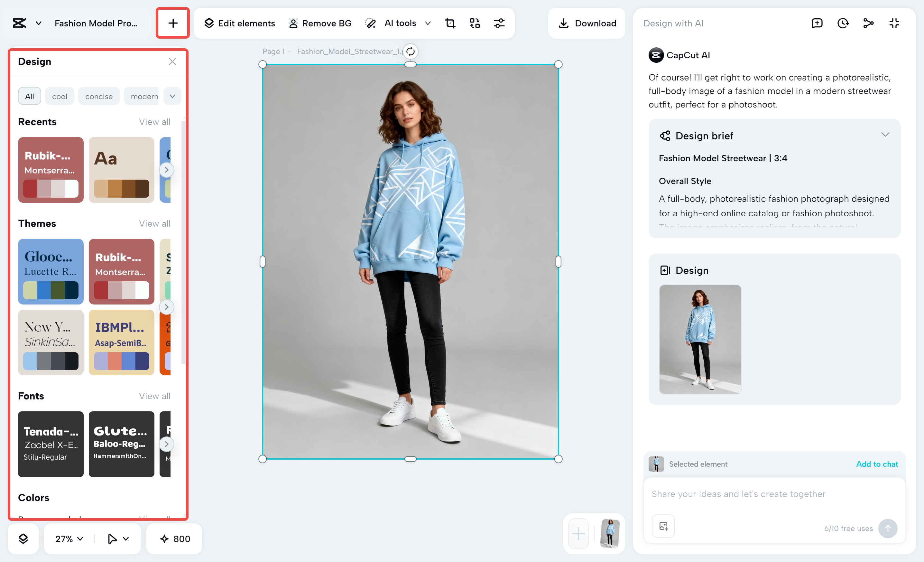Image resolution: width=924 pixels, height=562 pixels.
Task: Collapse the Design brief section
Action: (885, 134)
